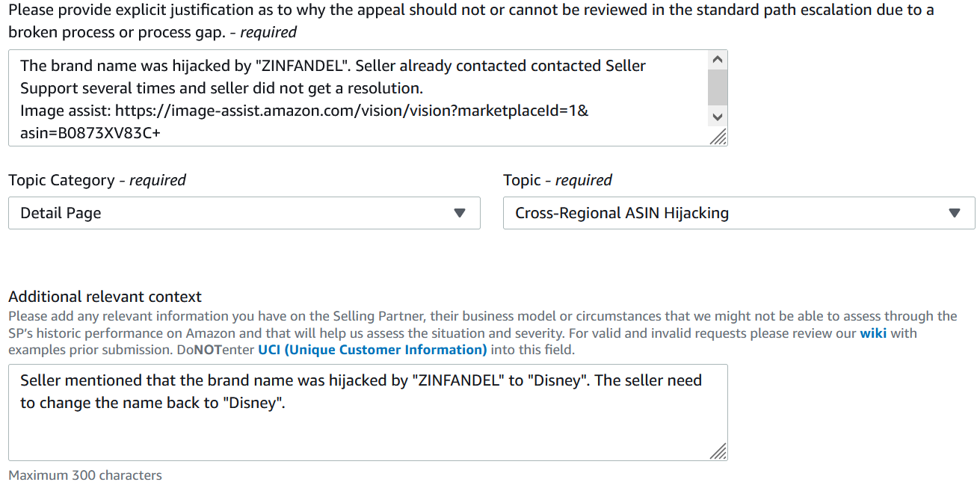Click the Image assist URL line

pos(304,111)
